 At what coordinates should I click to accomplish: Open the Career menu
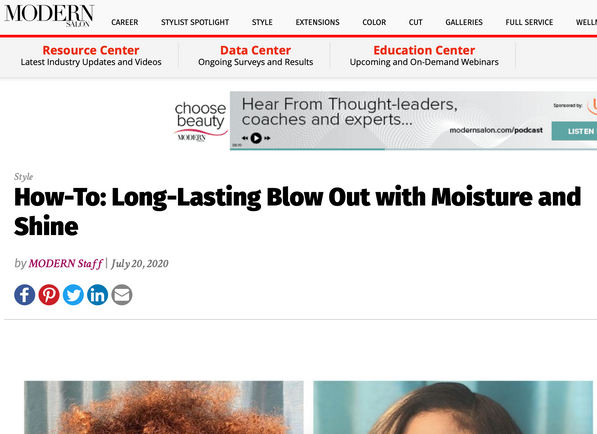coord(125,22)
